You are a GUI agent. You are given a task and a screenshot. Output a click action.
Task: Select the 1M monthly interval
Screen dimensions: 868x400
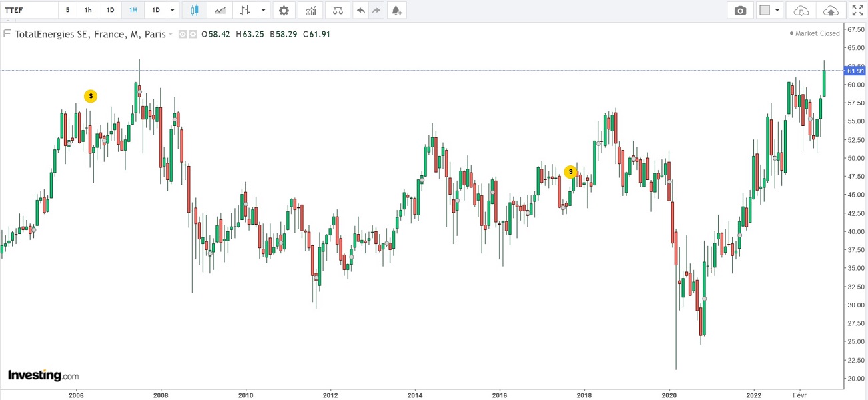[133, 11]
